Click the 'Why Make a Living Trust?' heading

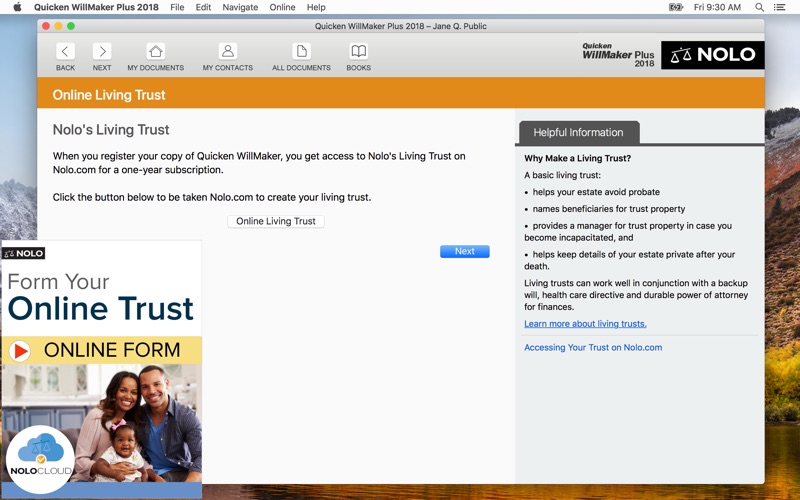click(x=578, y=158)
